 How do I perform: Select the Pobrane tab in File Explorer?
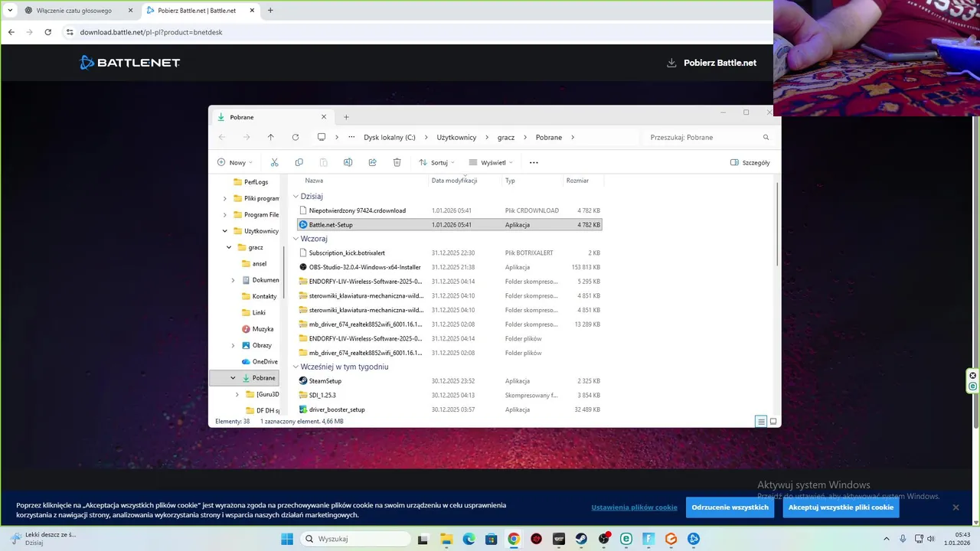point(272,117)
